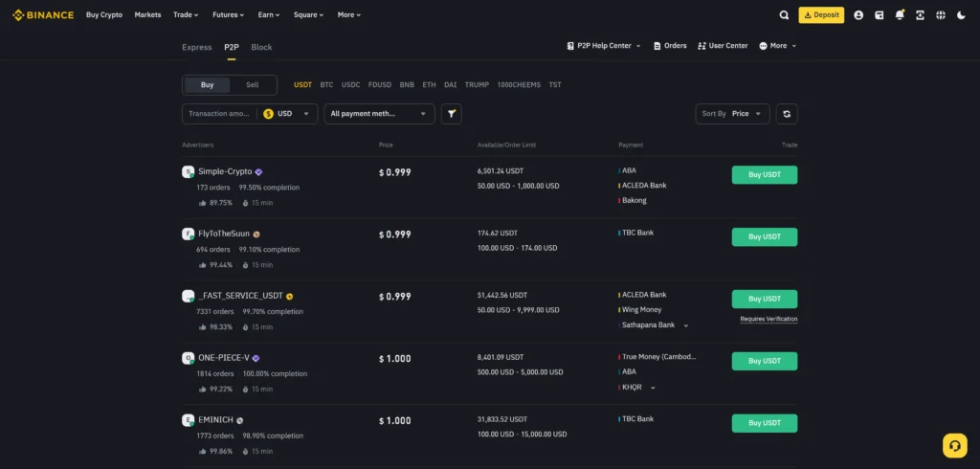Click the EMINICH advertiser name
The width and height of the screenshot is (980, 469).
tap(216, 420)
